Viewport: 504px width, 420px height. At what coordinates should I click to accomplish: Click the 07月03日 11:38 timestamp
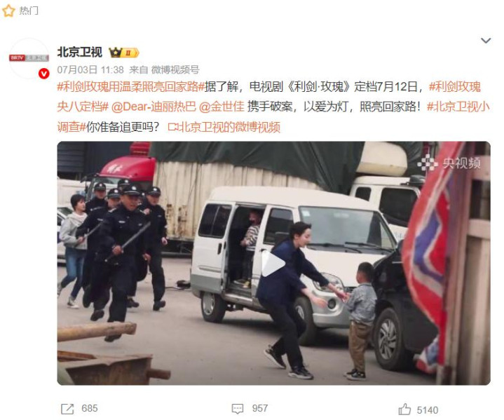click(90, 70)
